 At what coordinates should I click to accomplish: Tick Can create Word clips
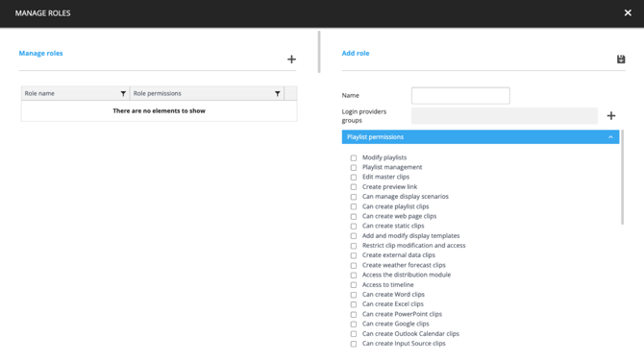pos(353,295)
